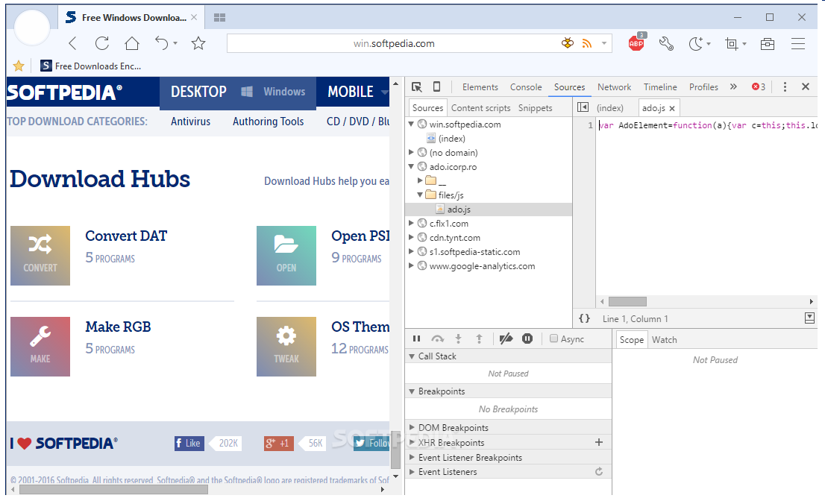Open developer tools wrench icon
Image resolution: width=825 pixels, height=504 pixels.
point(667,44)
